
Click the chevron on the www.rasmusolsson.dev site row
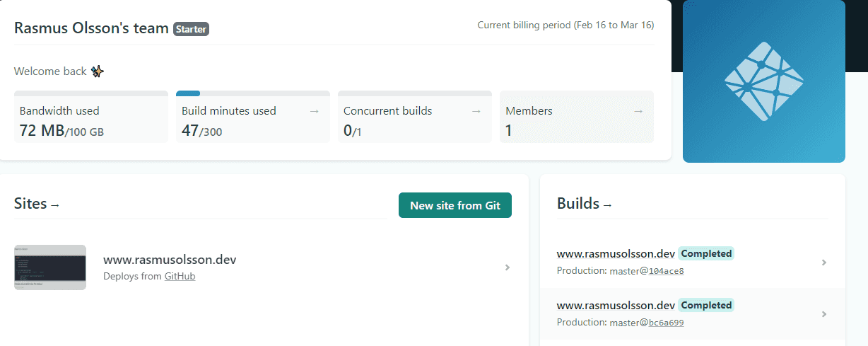coord(507,267)
